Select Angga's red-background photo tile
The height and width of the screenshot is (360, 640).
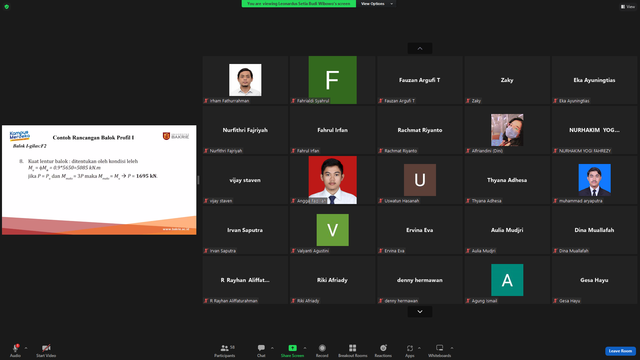(333, 180)
